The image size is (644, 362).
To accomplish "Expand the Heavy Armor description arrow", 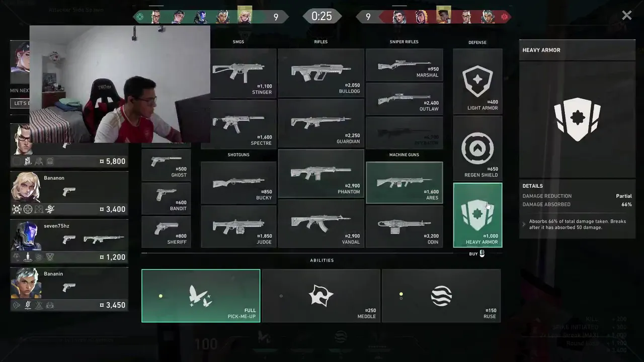I will (x=523, y=224).
